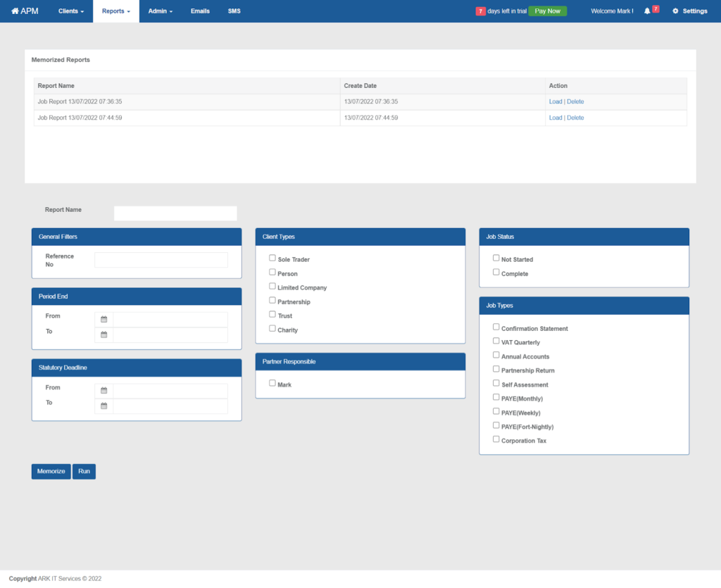This screenshot has width=721, height=588.
Task: Switch to the Emails tab
Action: coord(200,11)
